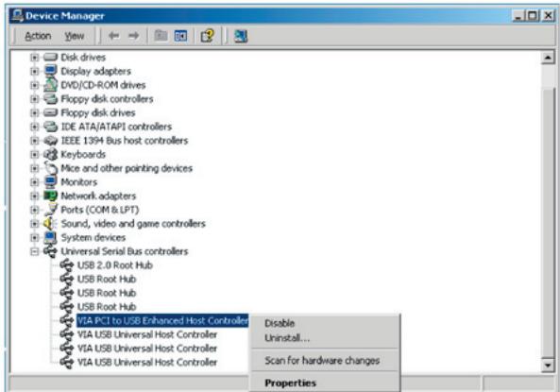
Task: Open the Action menu
Action: click(38, 36)
